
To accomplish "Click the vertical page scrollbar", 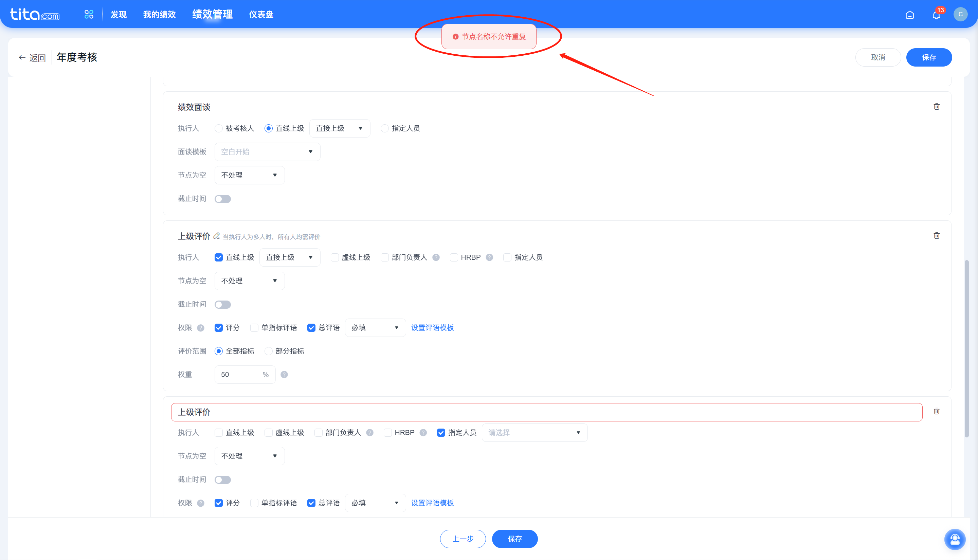I will coord(966,348).
